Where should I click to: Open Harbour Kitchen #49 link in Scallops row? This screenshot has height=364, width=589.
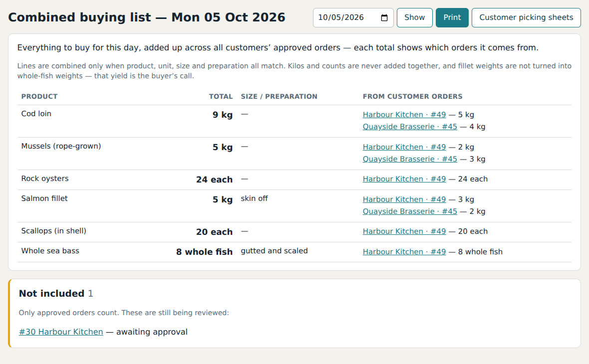(x=404, y=231)
